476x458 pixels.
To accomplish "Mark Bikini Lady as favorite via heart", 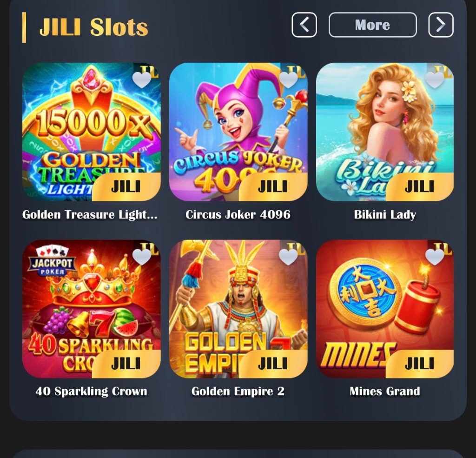I will click(435, 80).
